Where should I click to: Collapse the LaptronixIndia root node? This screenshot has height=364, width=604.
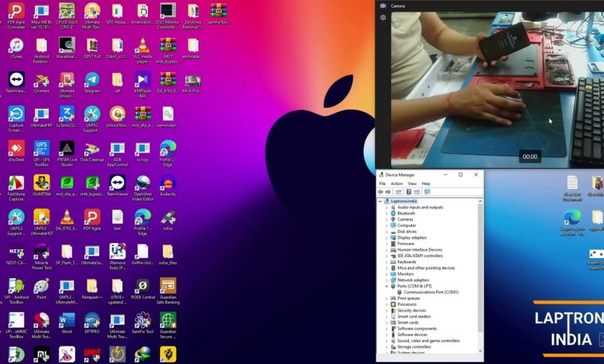point(380,201)
